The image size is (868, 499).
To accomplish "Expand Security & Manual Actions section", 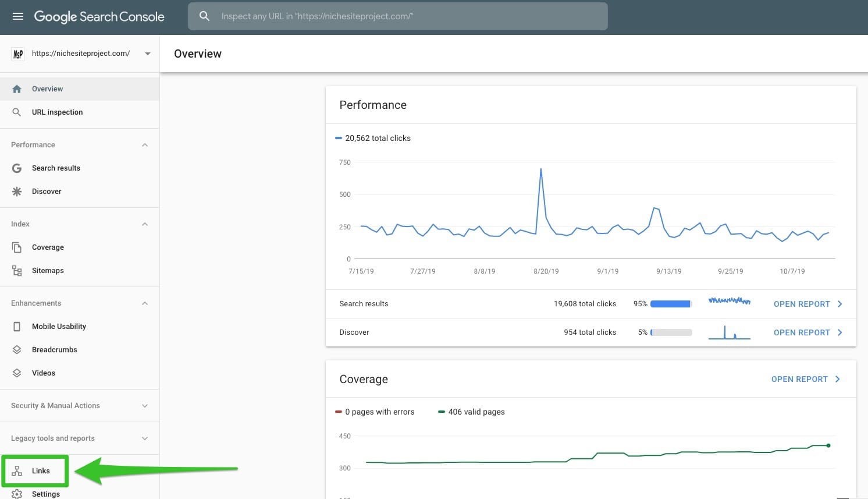I will tap(145, 406).
